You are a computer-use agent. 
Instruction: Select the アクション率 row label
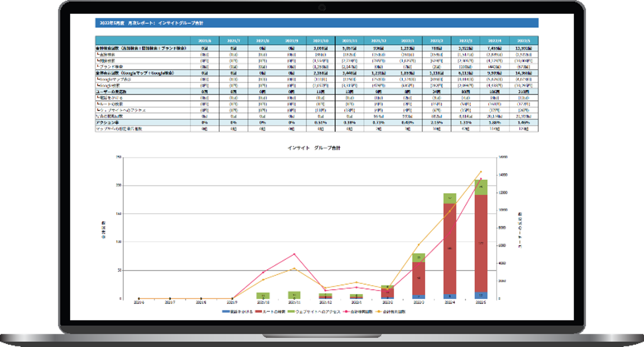click(107, 123)
